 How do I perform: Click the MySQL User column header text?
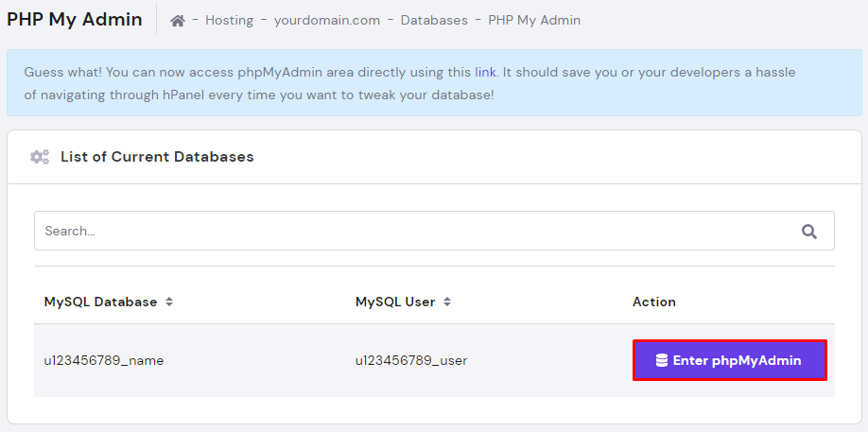pos(395,302)
